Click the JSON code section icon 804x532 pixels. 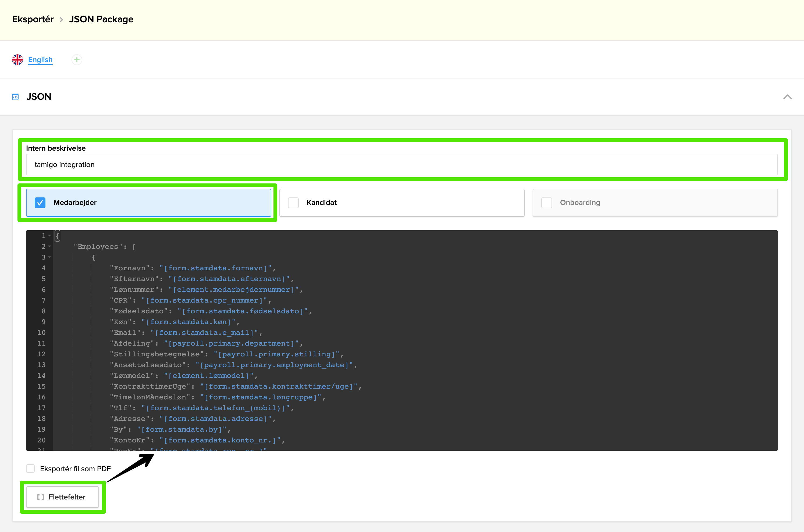point(15,97)
